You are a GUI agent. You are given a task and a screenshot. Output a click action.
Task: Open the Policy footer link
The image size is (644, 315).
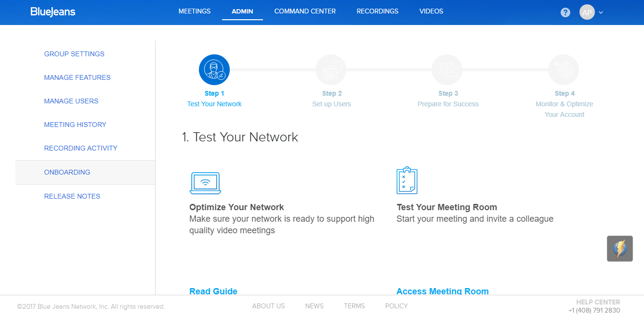point(396,306)
